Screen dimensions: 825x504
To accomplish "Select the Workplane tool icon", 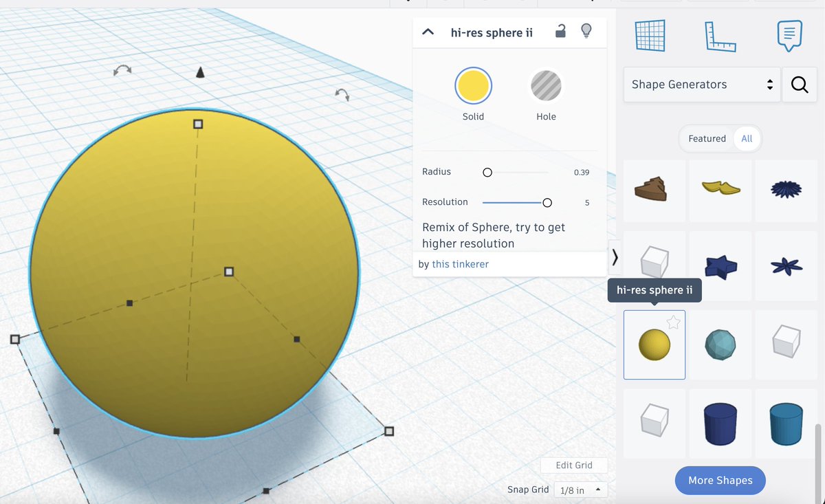I will tap(649, 36).
